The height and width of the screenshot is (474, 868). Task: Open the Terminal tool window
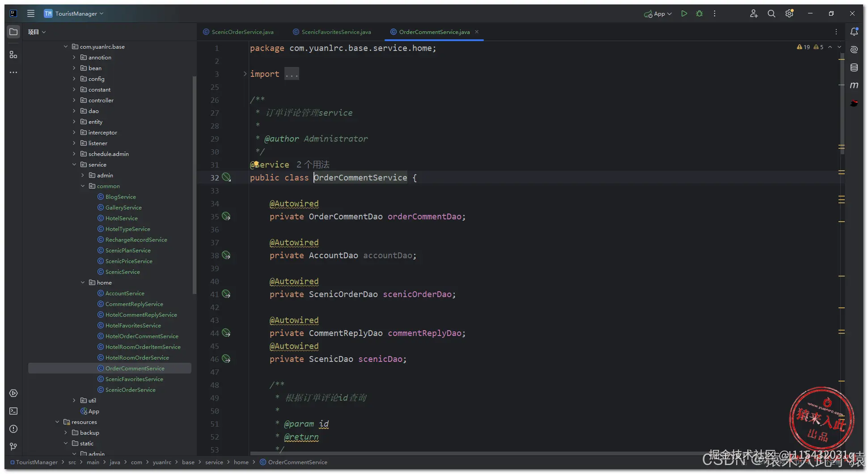coord(13,411)
